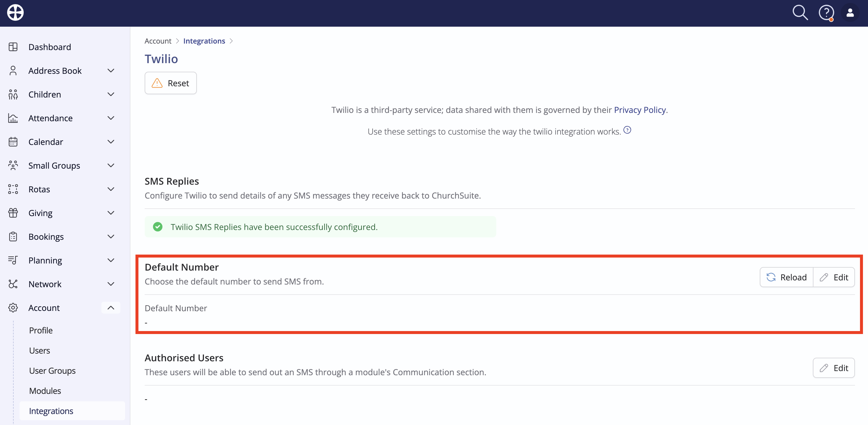The image size is (868, 425).
Task: Open Profile under Account
Action: click(41, 330)
